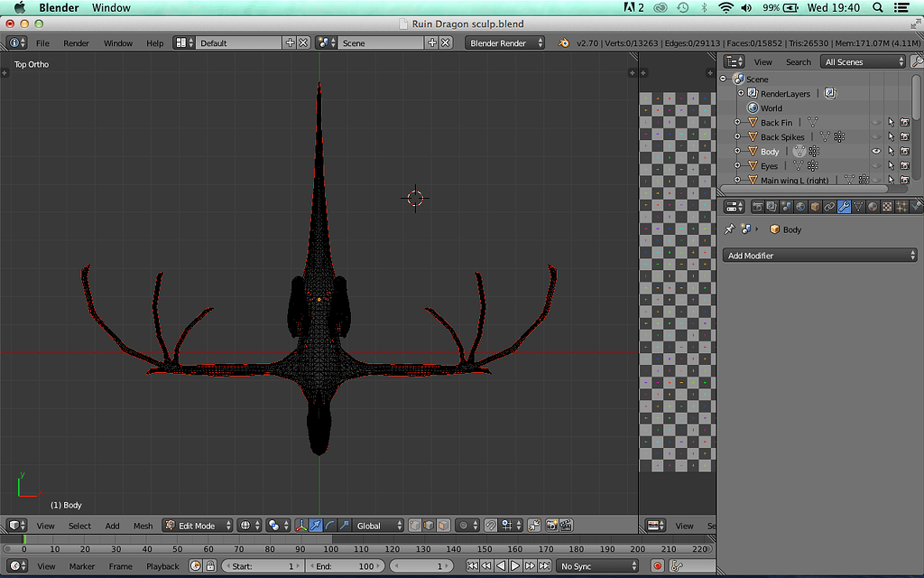
Task: Select edge select mode icon
Action: point(429,526)
